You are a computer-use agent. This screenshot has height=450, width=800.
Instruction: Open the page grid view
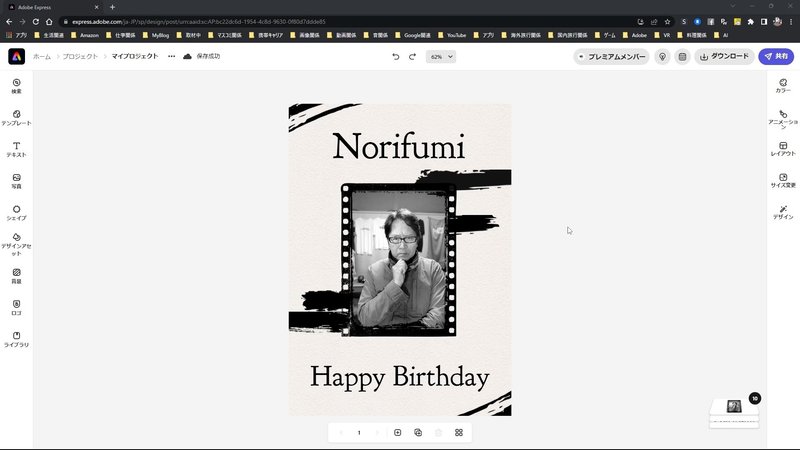pos(459,433)
